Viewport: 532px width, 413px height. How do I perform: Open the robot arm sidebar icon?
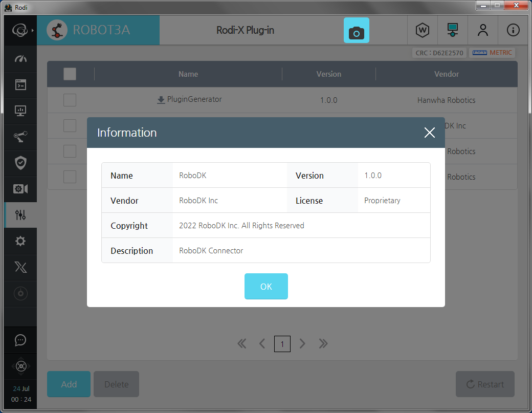pos(20,137)
